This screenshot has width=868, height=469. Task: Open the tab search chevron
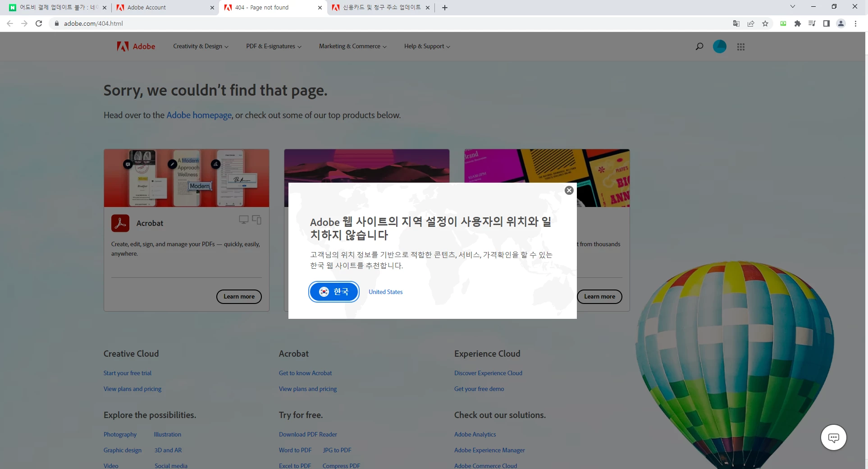793,6
